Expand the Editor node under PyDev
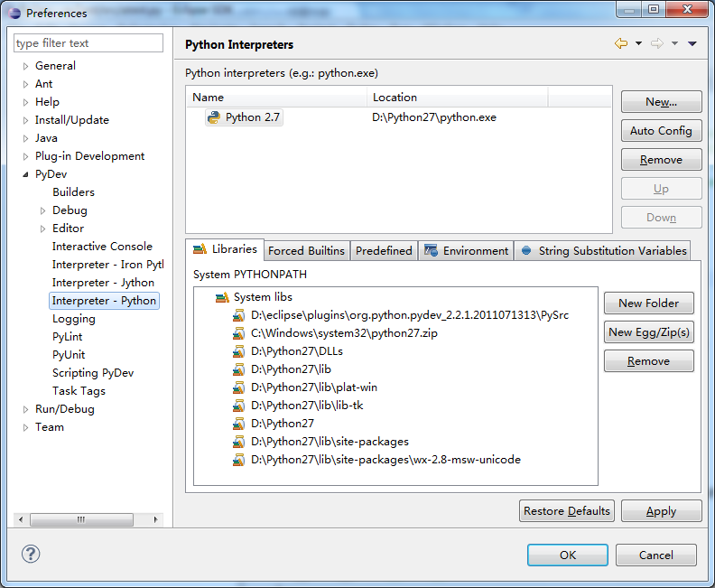 point(42,229)
